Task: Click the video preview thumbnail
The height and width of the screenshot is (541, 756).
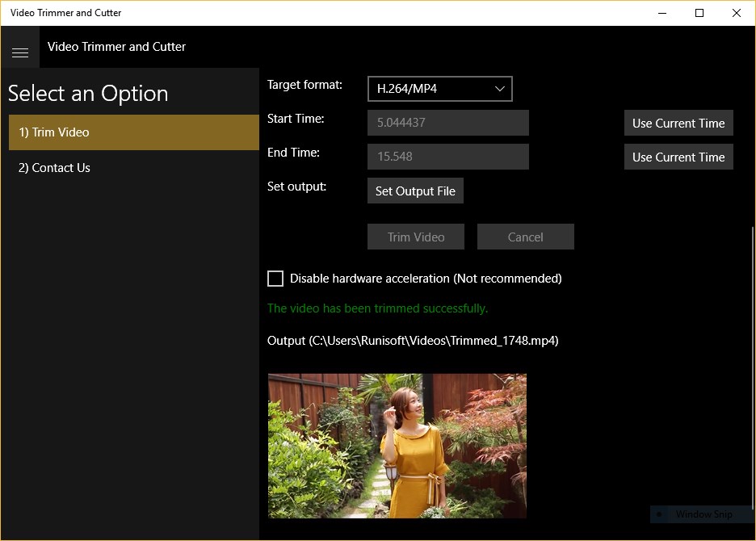Action: [397, 446]
